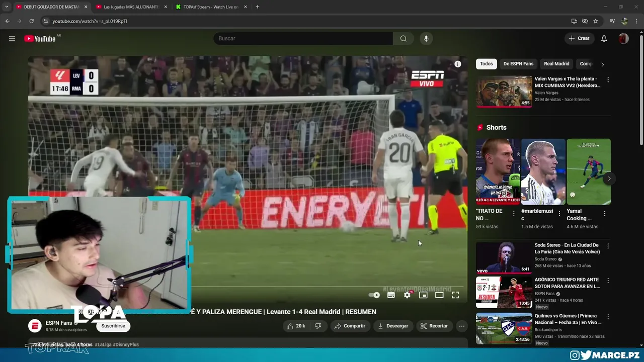This screenshot has width=644, height=362.
Task: View site information icon in address bar
Action: pos(46,21)
